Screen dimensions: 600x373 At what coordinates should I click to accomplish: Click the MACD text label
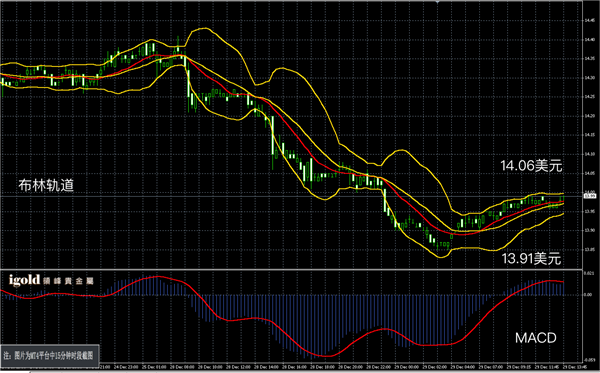point(536,338)
